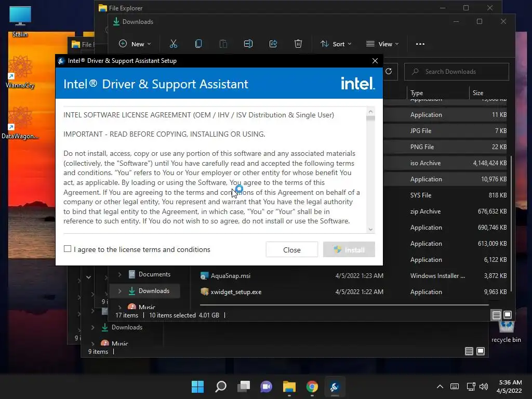Viewport: 532px width, 399px height.
Task: Sort by the Type column header
Action: pyautogui.click(x=437, y=92)
